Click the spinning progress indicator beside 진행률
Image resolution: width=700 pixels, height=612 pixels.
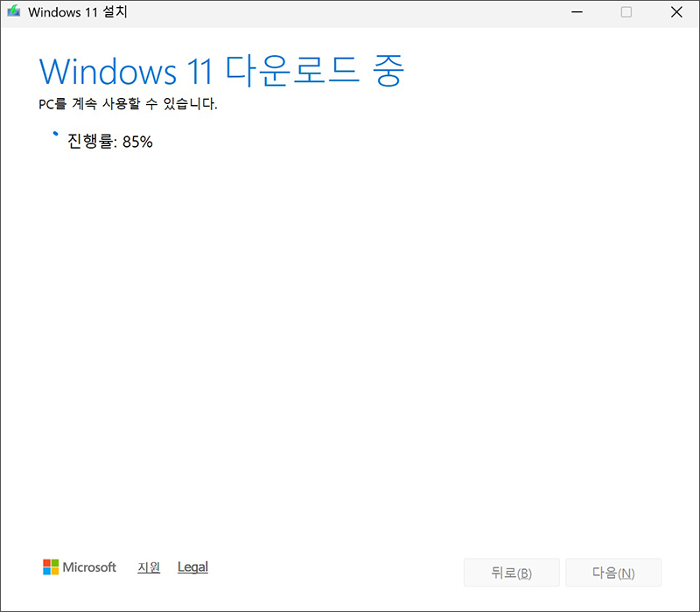pyautogui.click(x=56, y=135)
